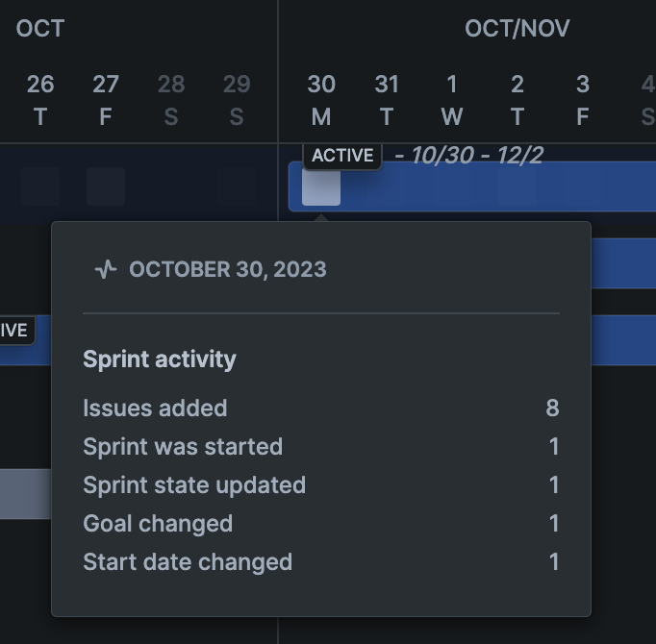Click the highlighted activity square on October 30
The height and width of the screenshot is (644, 656).
321,186
